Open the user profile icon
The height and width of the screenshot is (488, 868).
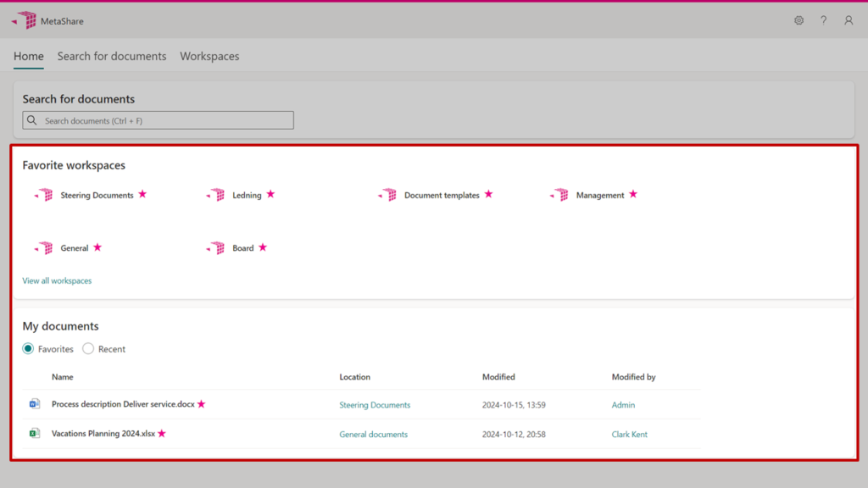tap(849, 20)
